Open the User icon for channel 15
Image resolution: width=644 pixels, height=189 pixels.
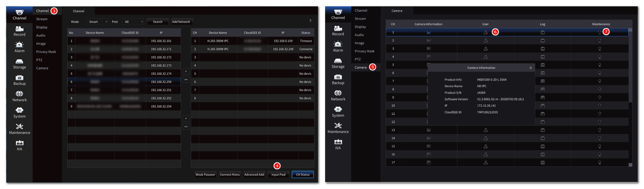[x=485, y=146]
